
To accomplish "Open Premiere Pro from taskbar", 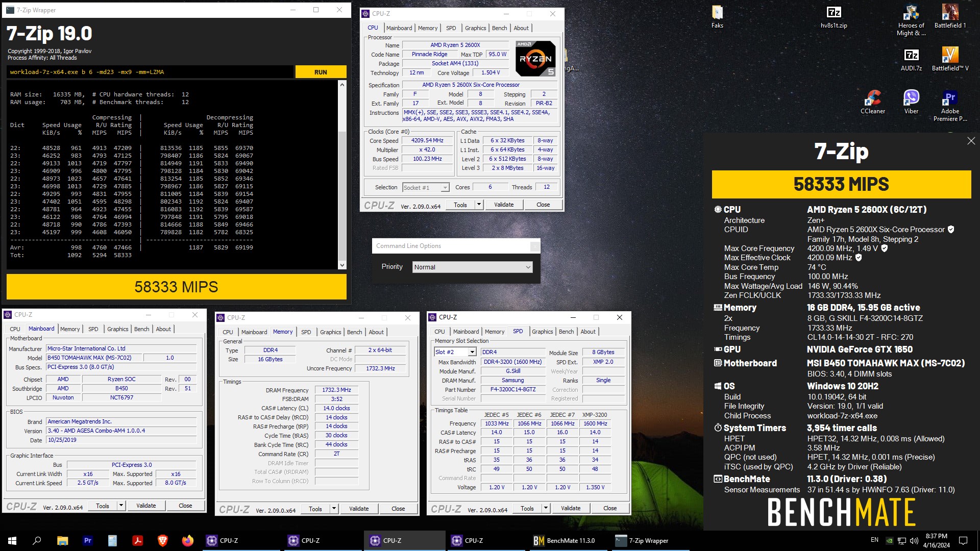I will [87, 540].
